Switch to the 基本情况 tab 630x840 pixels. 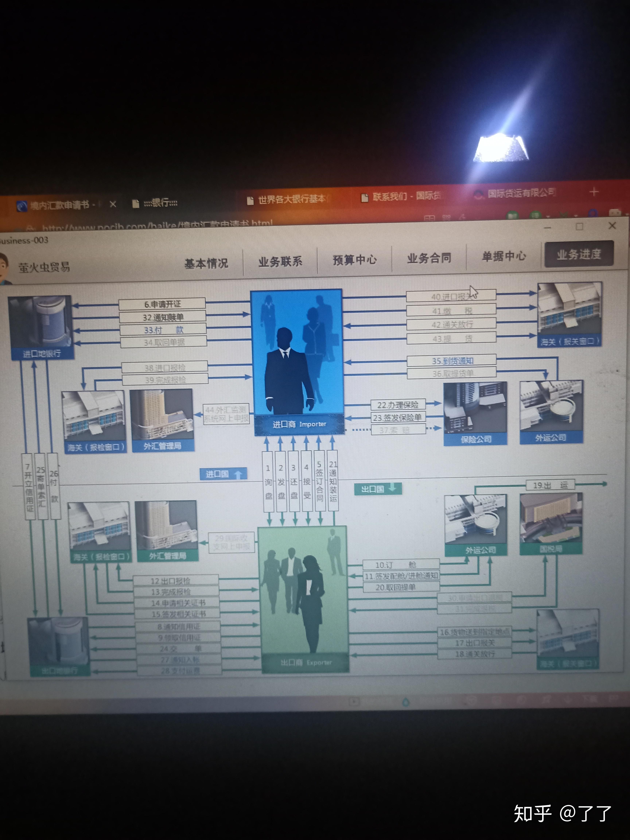206,263
